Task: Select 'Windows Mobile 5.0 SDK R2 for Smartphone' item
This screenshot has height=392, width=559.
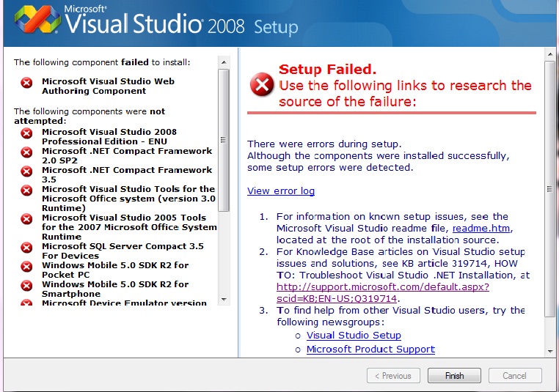Action: coord(115,289)
